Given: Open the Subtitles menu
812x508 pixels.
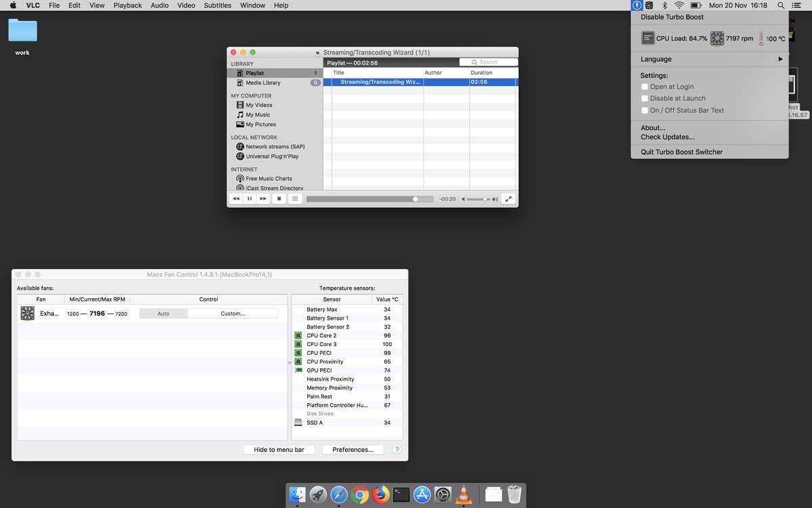Looking at the screenshot, I should pyautogui.click(x=217, y=5).
